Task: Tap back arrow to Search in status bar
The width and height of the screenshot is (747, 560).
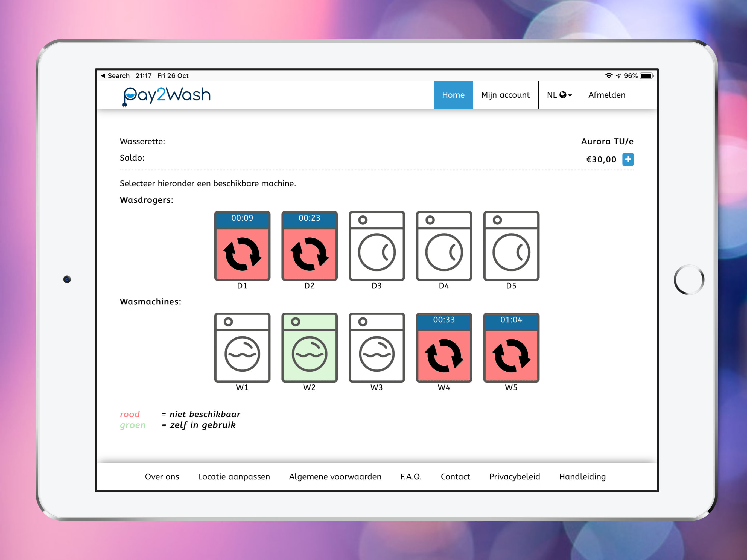Action: click(115, 76)
